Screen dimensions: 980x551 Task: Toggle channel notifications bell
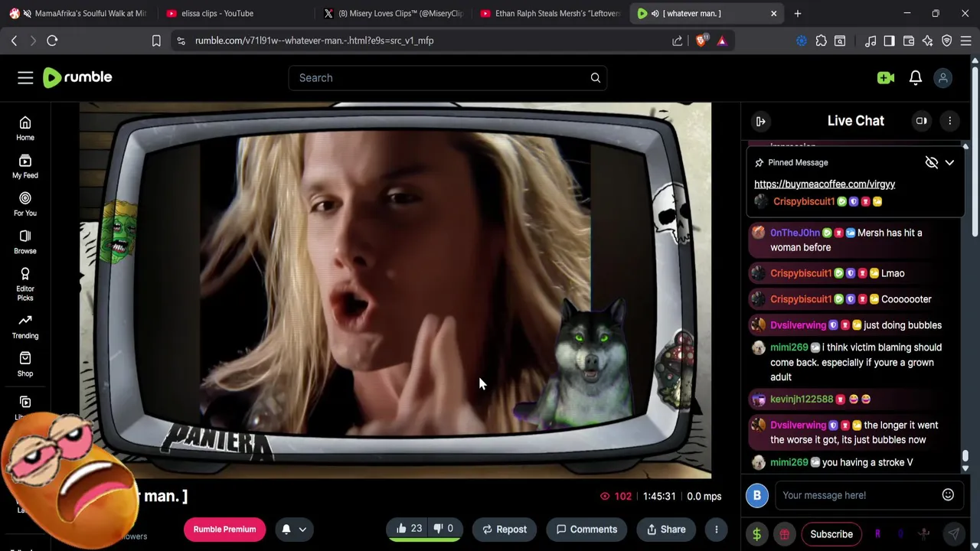tap(286, 530)
